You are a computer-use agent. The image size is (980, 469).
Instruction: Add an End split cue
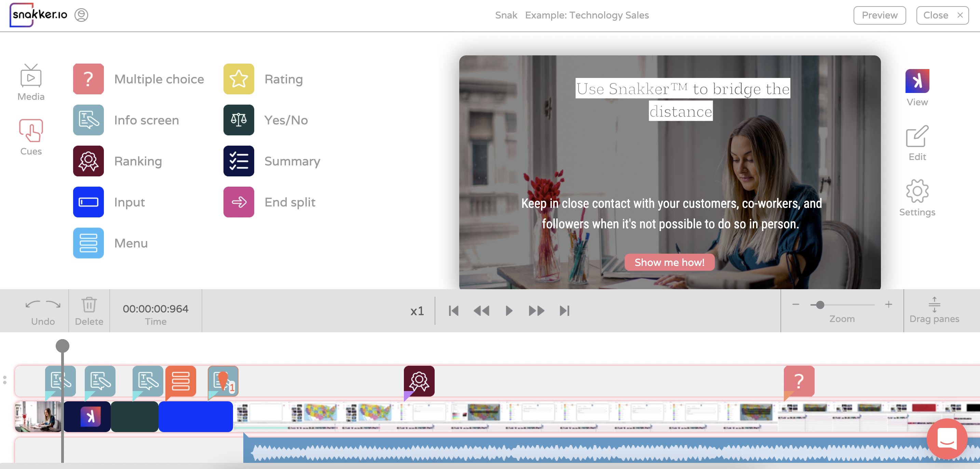click(x=239, y=202)
